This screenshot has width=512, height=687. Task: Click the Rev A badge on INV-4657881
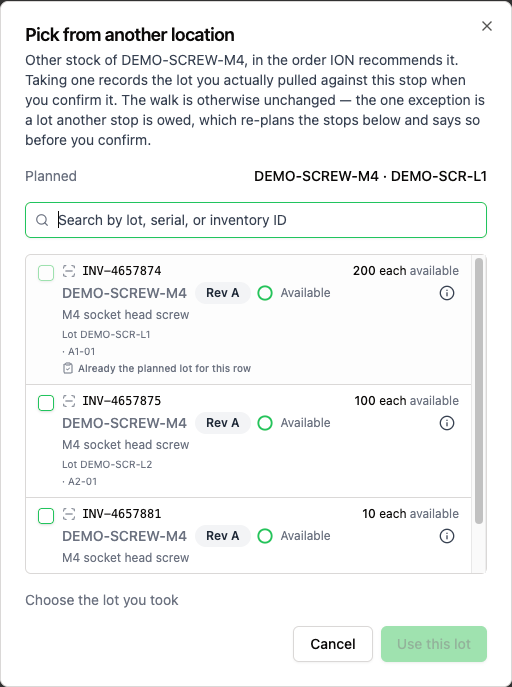click(222, 536)
